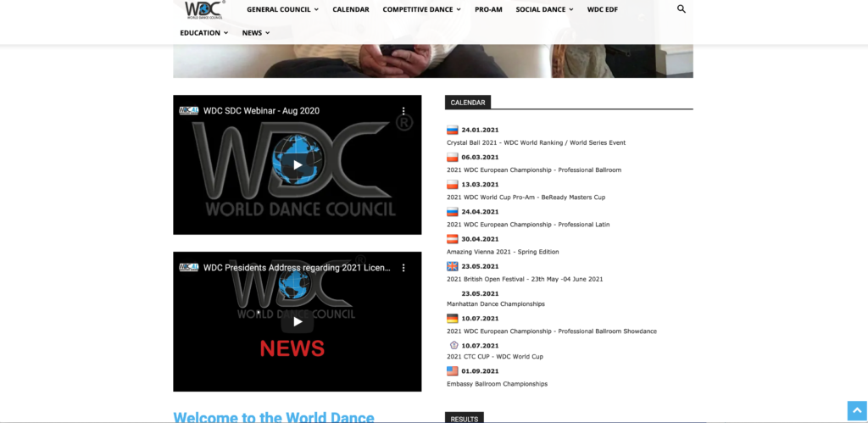868x423 pixels.
Task: Click the WDC World Dance Council logo
Action: [205, 9]
